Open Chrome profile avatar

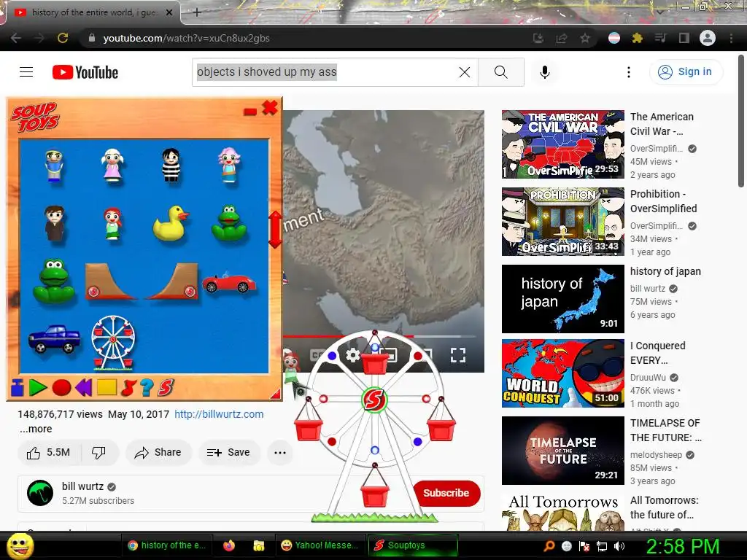(708, 38)
